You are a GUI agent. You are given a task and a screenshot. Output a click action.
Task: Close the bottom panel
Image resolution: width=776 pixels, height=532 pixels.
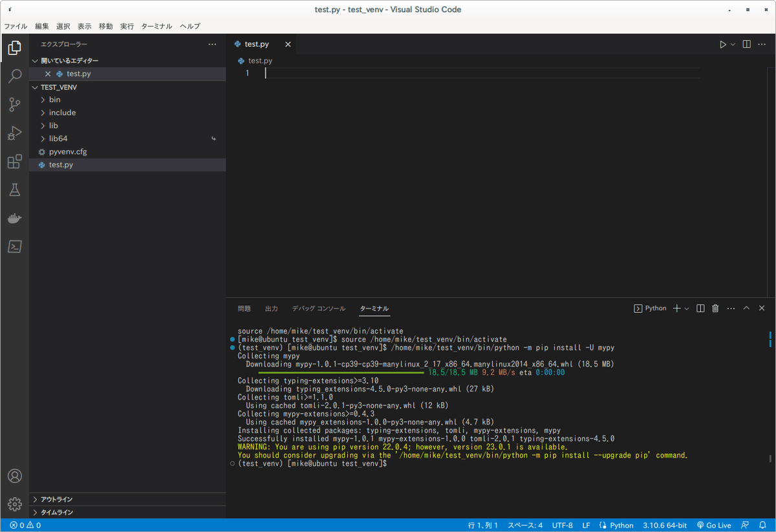click(x=761, y=308)
